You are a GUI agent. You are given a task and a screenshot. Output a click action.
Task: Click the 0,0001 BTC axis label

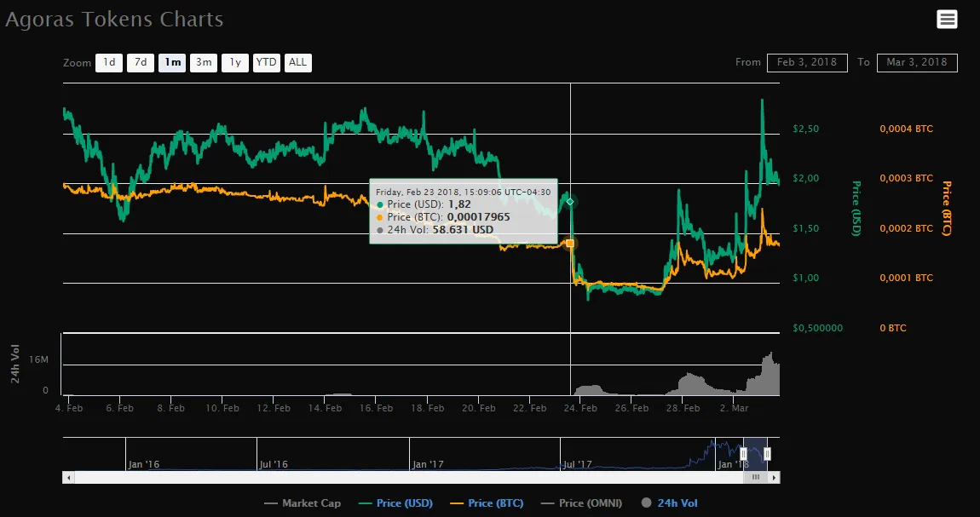pyautogui.click(x=906, y=278)
